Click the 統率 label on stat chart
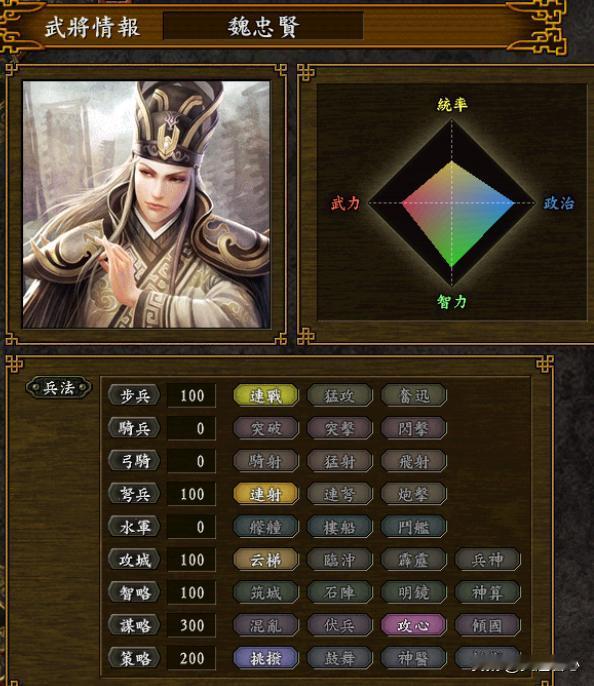 coord(452,104)
